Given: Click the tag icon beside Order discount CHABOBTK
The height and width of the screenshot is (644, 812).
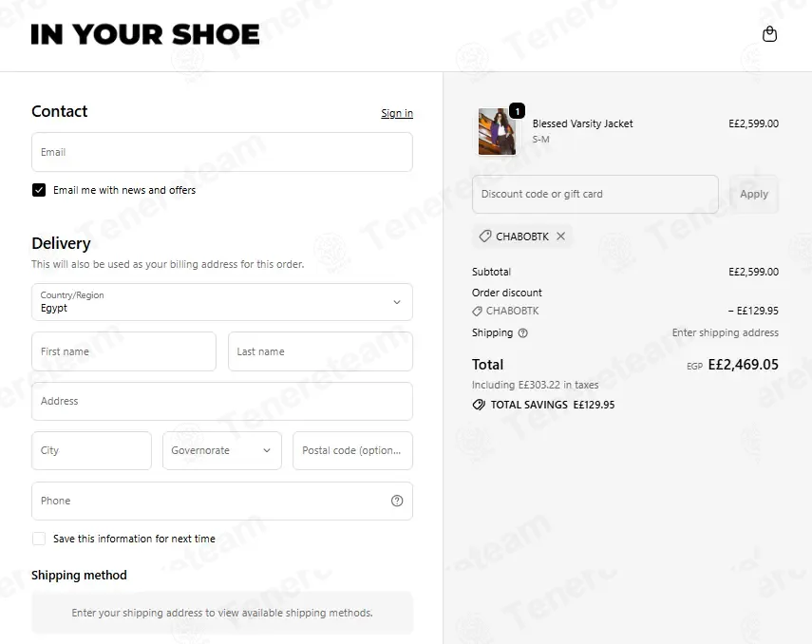Looking at the screenshot, I should pyautogui.click(x=477, y=311).
